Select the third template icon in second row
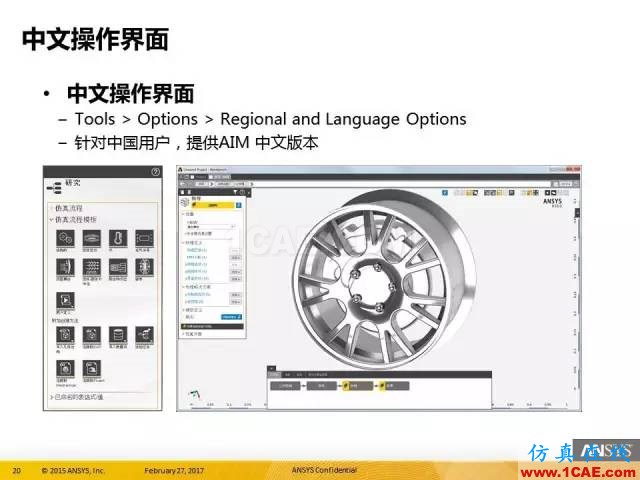Viewport: 640px width, 480px height. point(118,267)
